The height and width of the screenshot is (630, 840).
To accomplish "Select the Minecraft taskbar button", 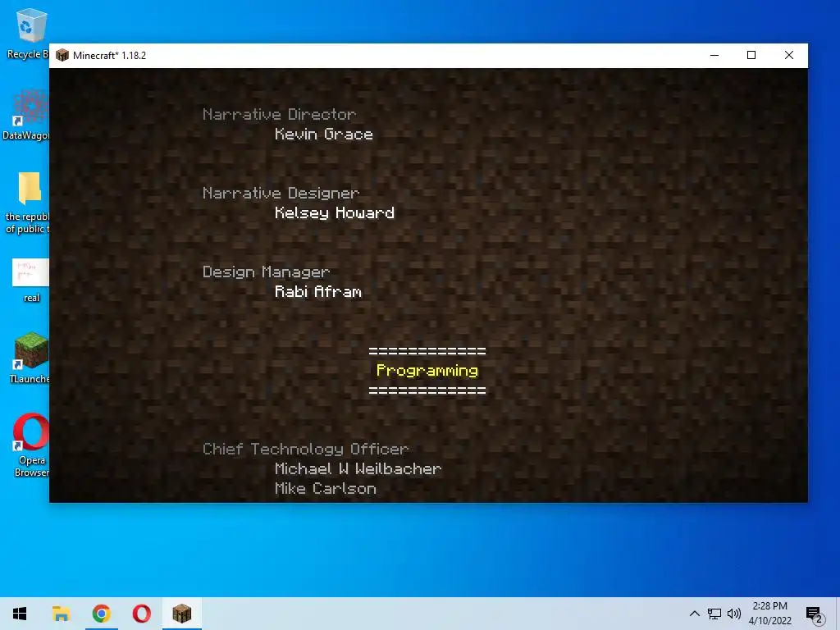I will tap(181, 614).
